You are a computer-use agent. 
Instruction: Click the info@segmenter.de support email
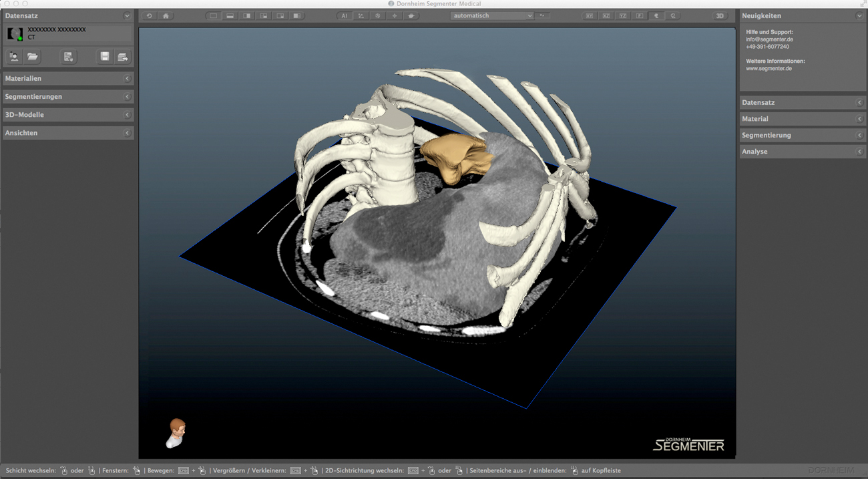[x=769, y=39]
